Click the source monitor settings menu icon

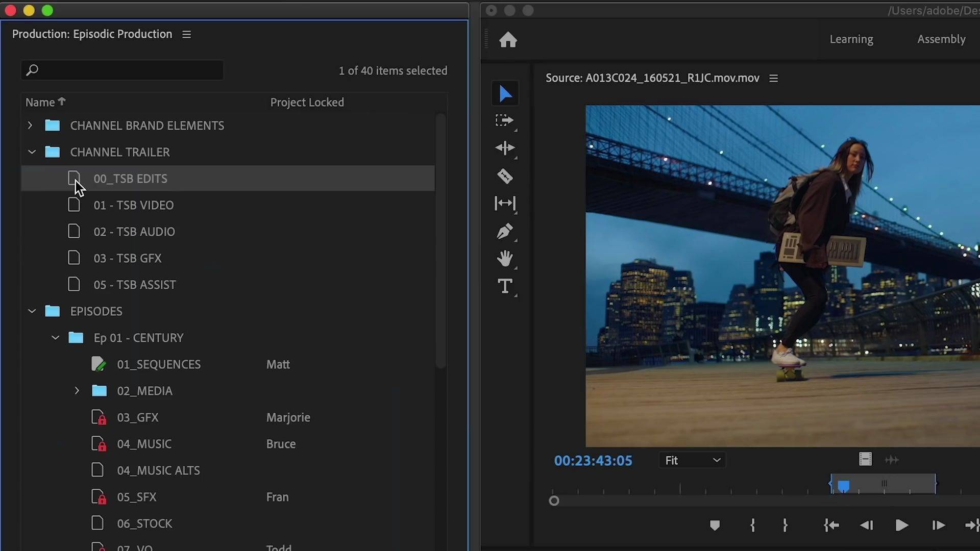773,78
